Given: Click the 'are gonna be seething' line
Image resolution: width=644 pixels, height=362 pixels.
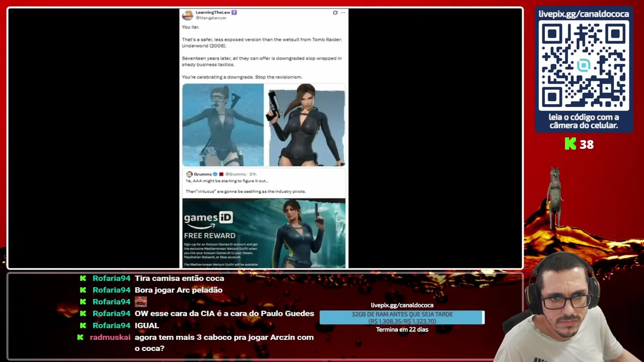Looking at the screenshot, I should (x=246, y=192).
